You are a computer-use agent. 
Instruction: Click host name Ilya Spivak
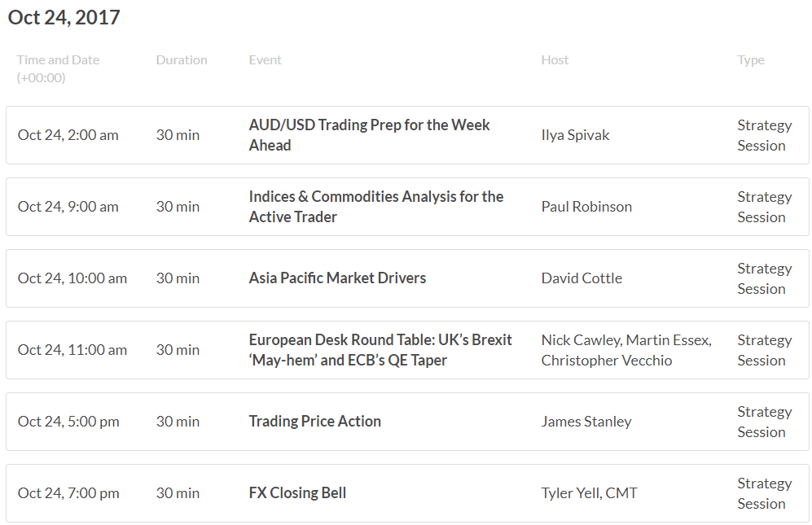[x=575, y=135]
